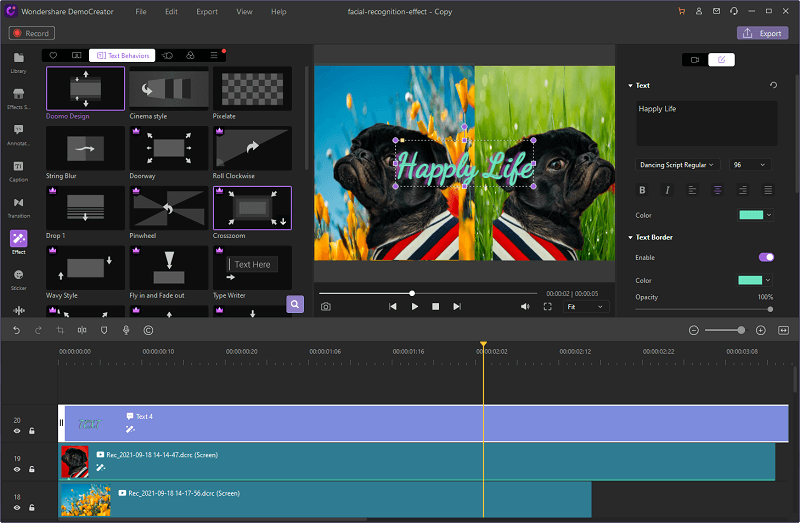The image size is (800, 523).
Task: Open the Transition panel
Action: pyautogui.click(x=18, y=207)
